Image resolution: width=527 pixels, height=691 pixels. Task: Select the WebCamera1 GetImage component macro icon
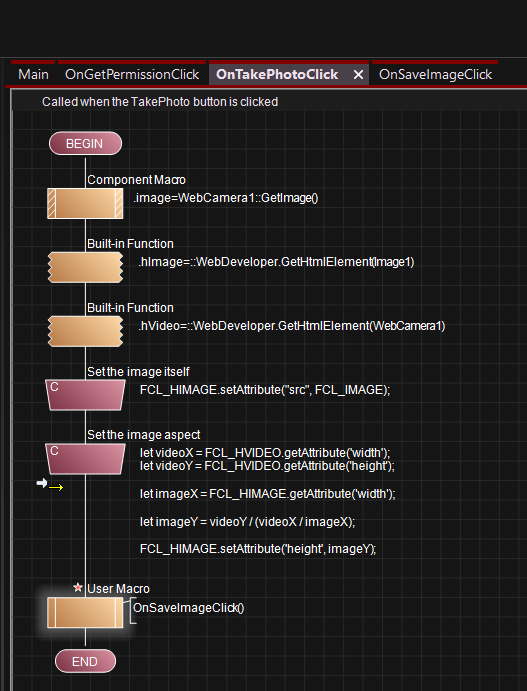coord(85,203)
